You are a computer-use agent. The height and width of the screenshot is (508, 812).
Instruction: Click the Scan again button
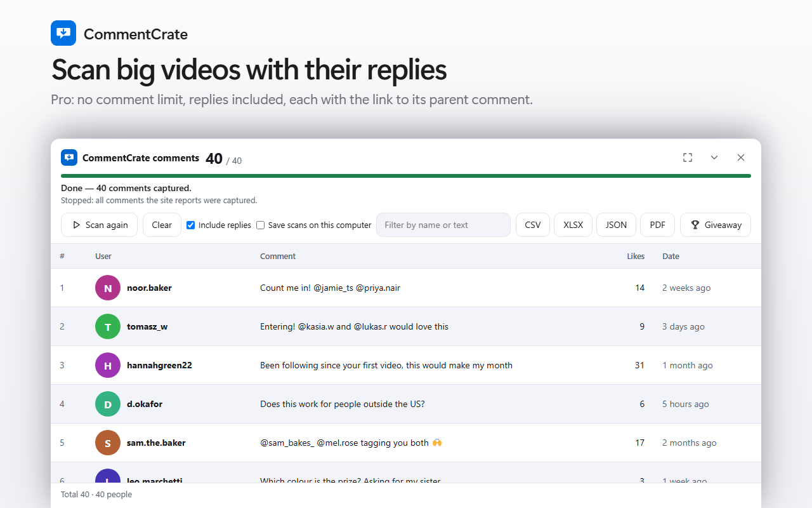(x=99, y=225)
